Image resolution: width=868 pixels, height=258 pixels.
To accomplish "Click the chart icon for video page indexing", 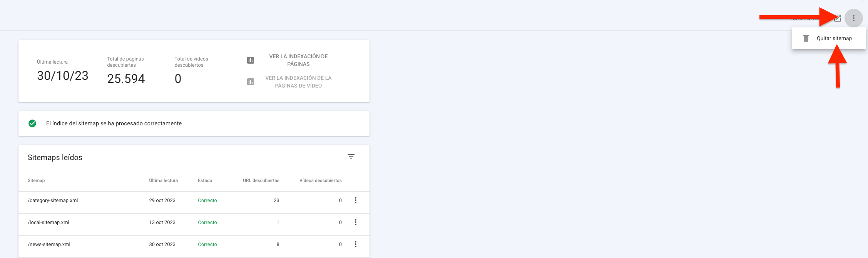I will pos(251,82).
